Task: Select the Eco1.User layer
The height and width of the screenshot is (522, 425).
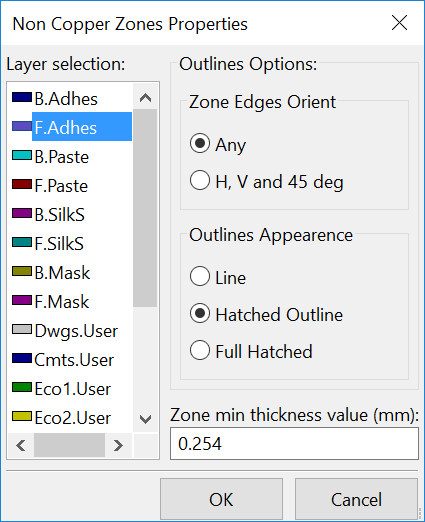Action: click(x=72, y=389)
